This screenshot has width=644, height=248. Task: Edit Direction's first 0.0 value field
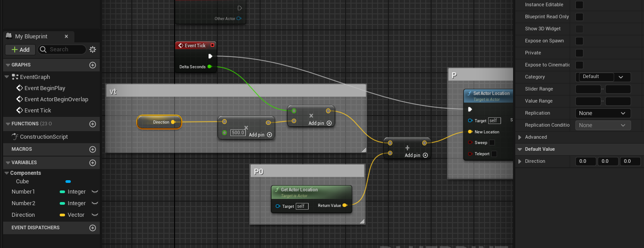point(586,161)
